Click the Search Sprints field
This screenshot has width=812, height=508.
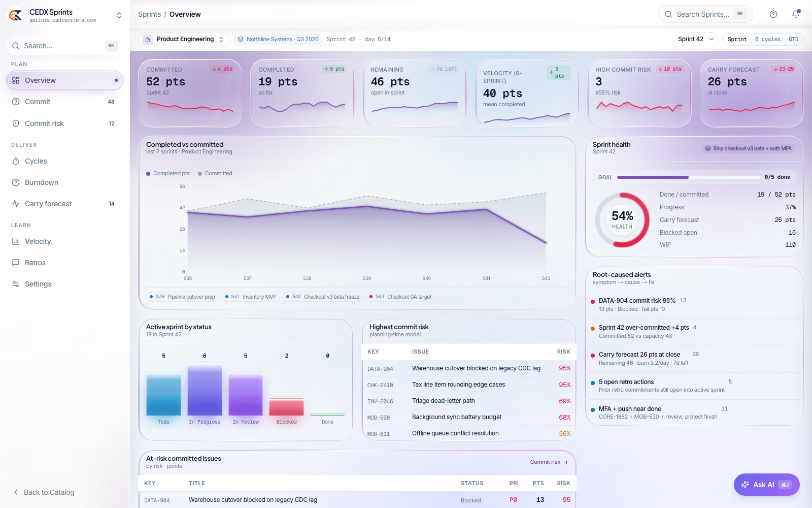click(705, 14)
